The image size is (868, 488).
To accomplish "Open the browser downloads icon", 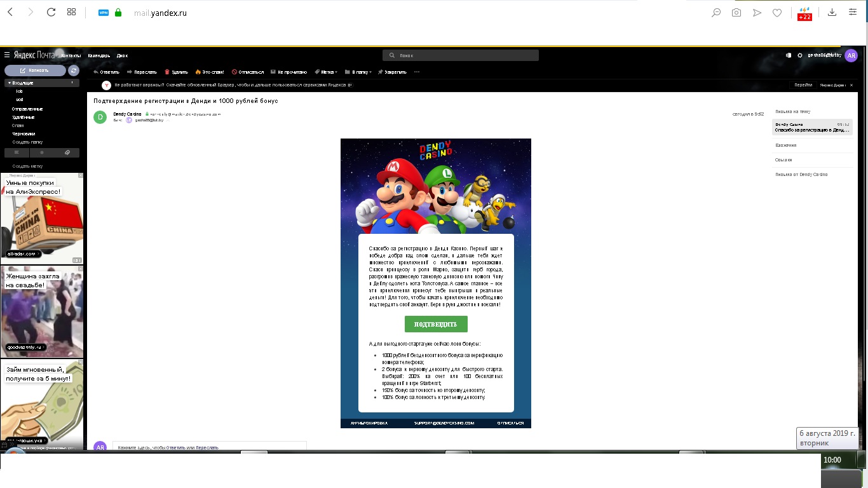I will tap(832, 12).
